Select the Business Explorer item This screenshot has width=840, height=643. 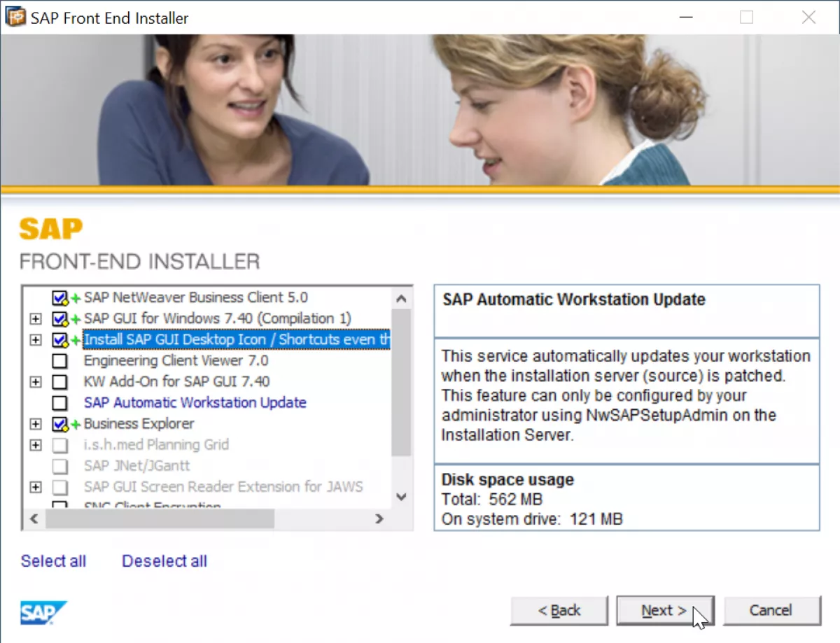click(139, 423)
